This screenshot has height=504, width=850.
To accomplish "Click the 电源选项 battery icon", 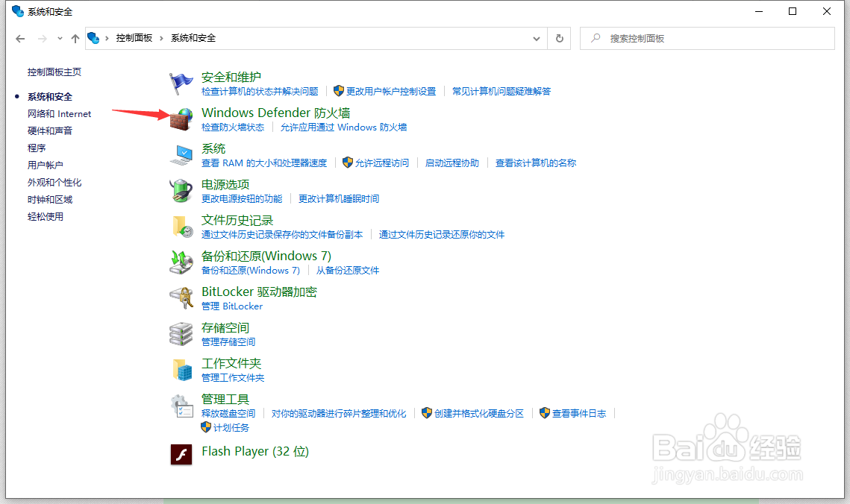I will coord(181,191).
